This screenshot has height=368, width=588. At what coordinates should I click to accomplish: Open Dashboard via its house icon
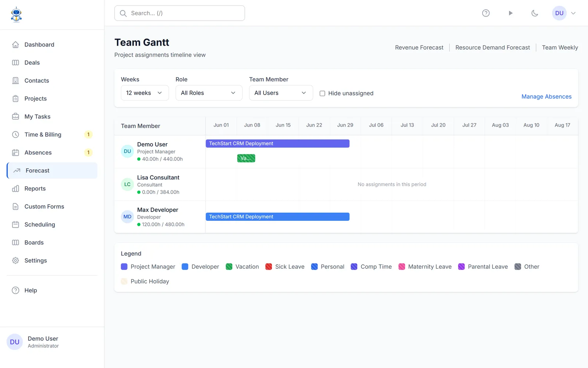pos(15,45)
